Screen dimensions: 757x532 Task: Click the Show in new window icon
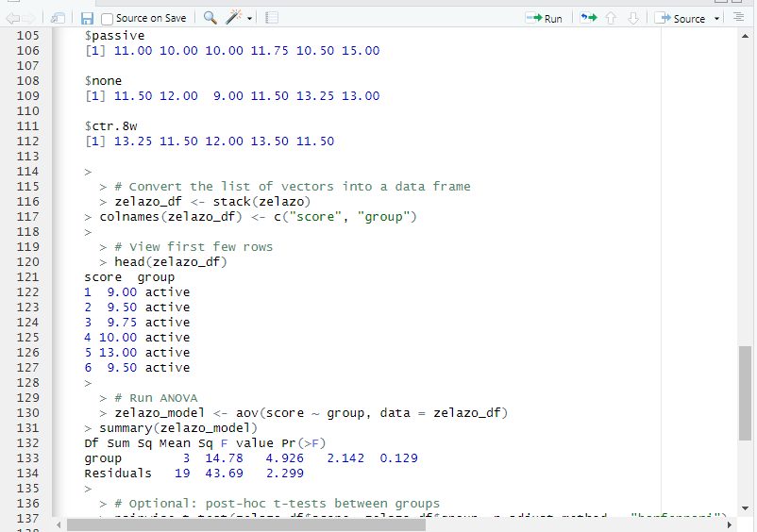click(x=59, y=18)
